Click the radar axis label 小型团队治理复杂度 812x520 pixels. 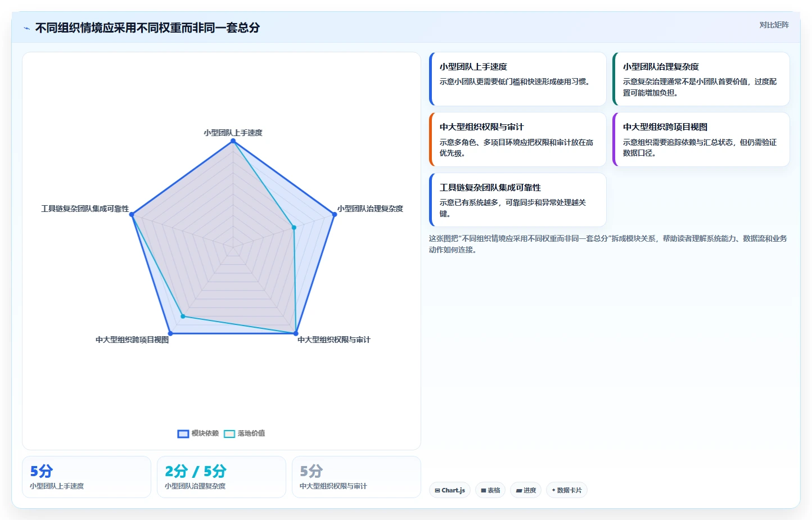pyautogui.click(x=370, y=209)
